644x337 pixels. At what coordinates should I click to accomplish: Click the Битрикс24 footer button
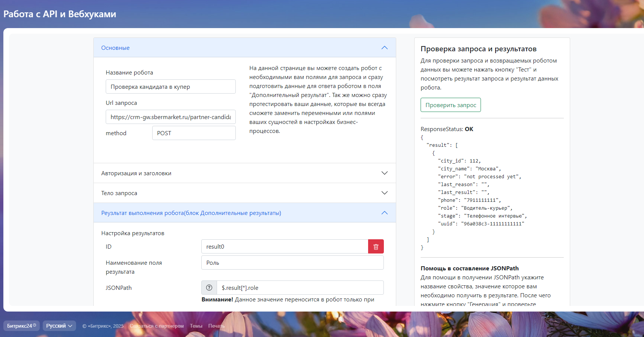coord(21,326)
